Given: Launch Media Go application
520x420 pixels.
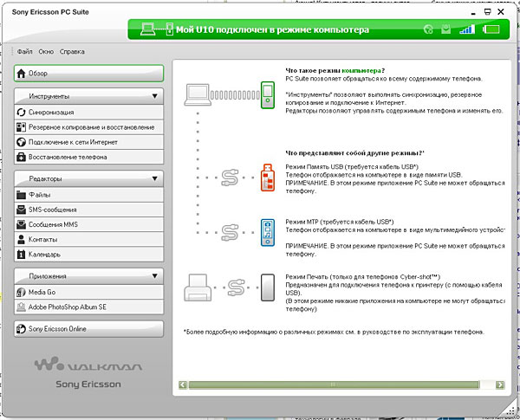Looking at the screenshot, I should (x=89, y=292).
